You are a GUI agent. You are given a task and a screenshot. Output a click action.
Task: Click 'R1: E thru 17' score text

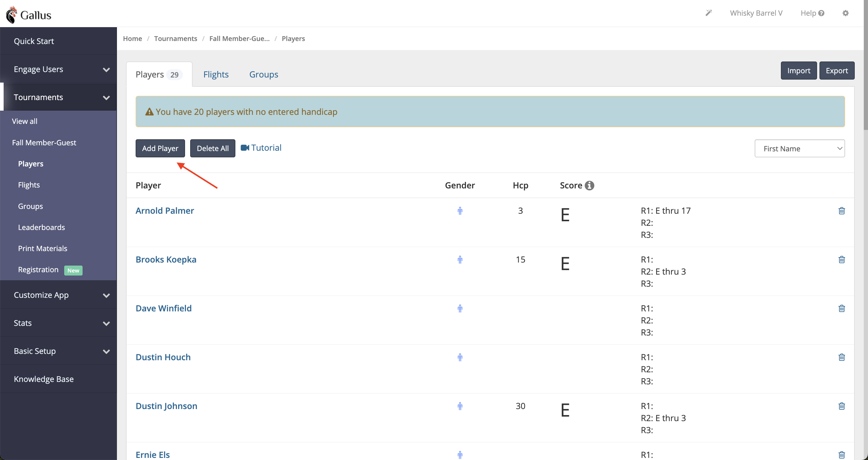[x=665, y=211]
